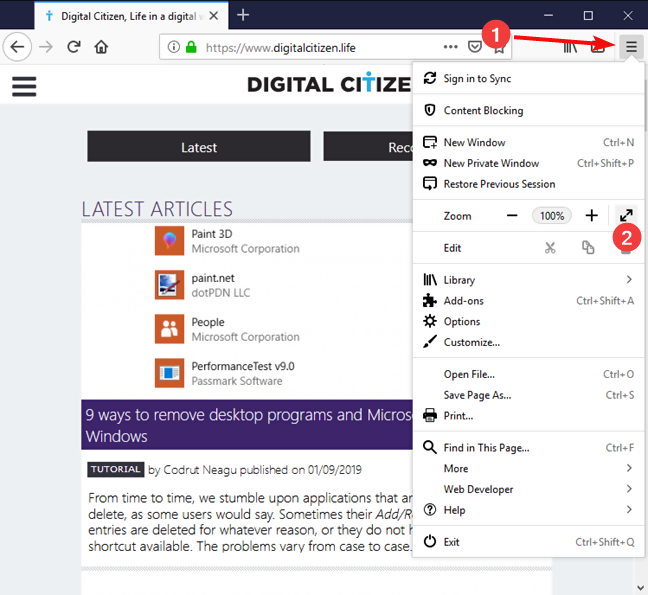Viewport: 648px width, 595px height.
Task: Expand the Library submenu
Action: click(x=529, y=280)
